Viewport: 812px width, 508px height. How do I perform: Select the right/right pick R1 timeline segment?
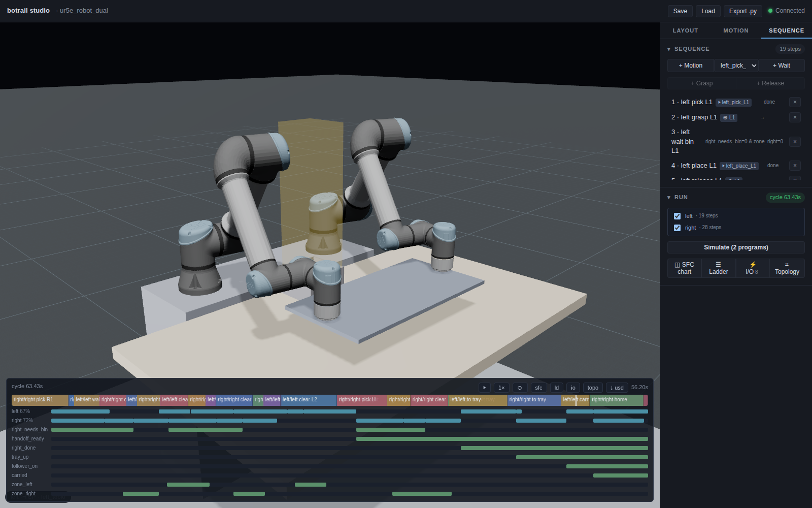click(40, 400)
